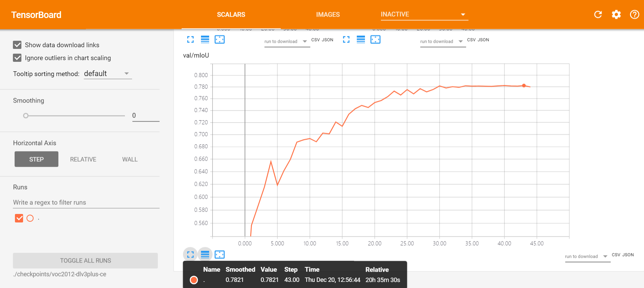
Task: Open val/mIoU run to download dropdown
Action: [x=587, y=256]
